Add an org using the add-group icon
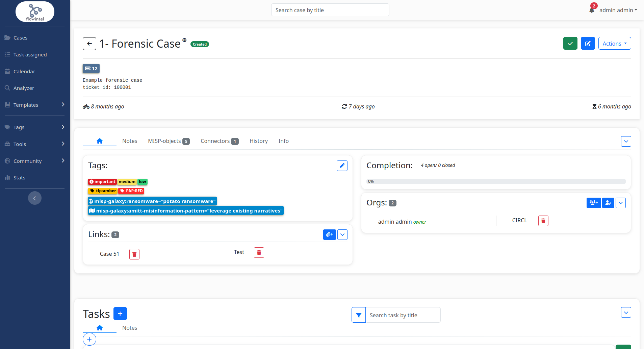644x349 pixels. click(594, 203)
